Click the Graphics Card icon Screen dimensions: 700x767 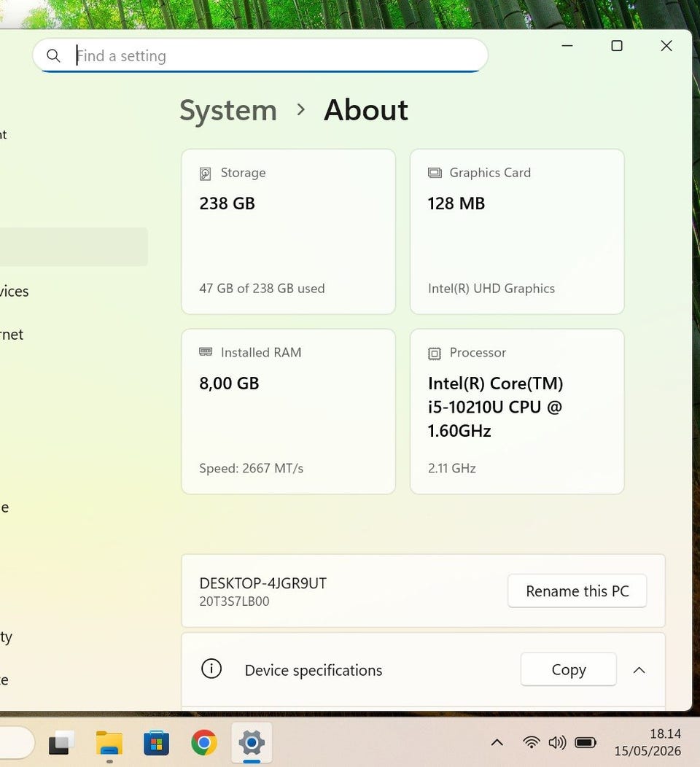pos(435,173)
